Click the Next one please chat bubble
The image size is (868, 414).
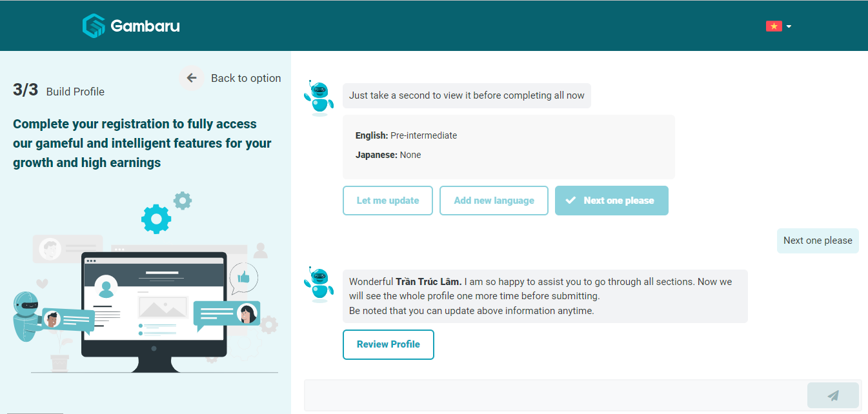[818, 240]
